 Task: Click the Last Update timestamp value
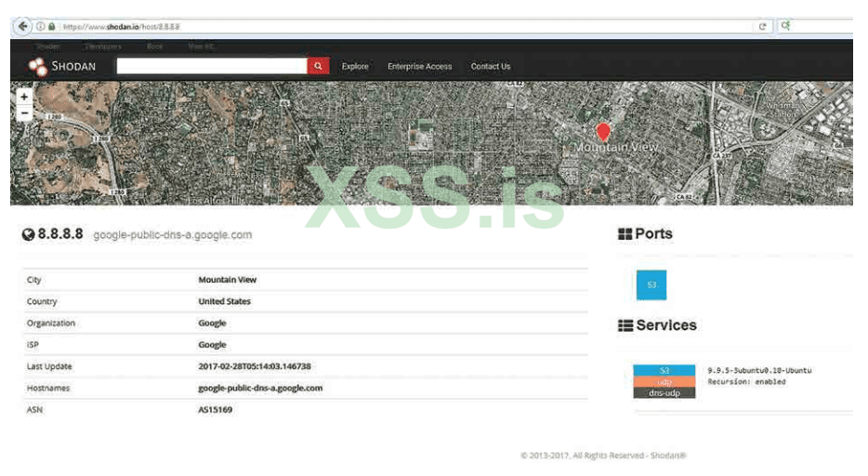[255, 366]
